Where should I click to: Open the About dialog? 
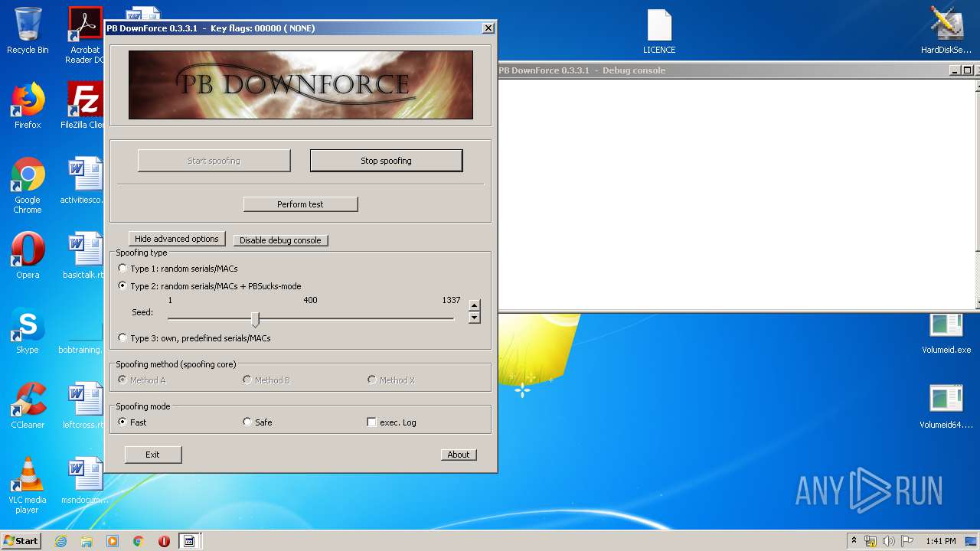pos(459,455)
